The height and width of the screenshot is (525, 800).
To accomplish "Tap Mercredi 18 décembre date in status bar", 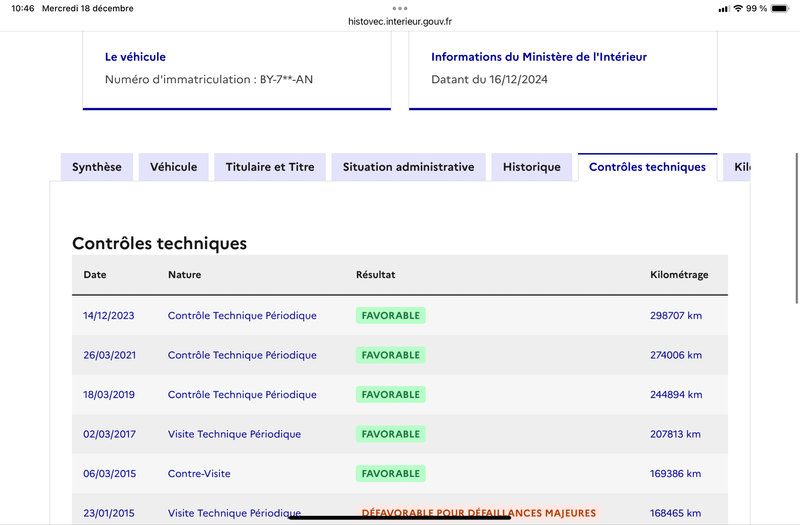I will [88, 8].
